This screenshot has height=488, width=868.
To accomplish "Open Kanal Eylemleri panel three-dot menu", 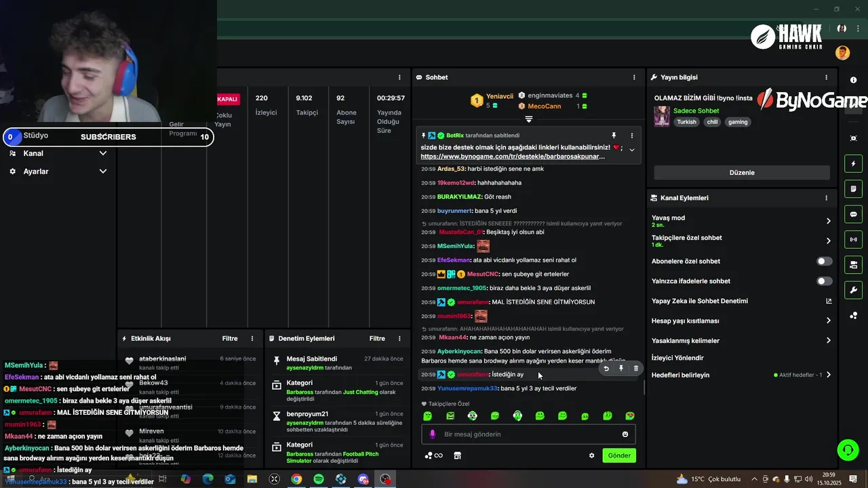I will click(826, 198).
